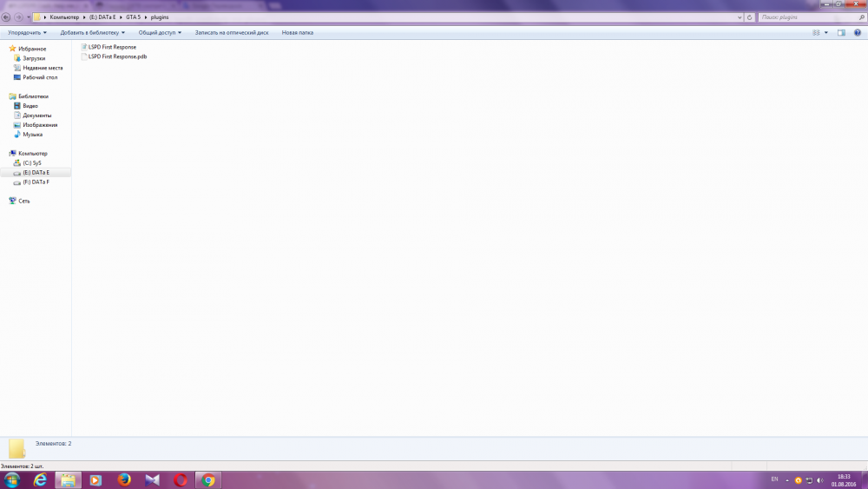Open the network tray icon
The width and height of the screenshot is (868, 489).
(x=809, y=480)
